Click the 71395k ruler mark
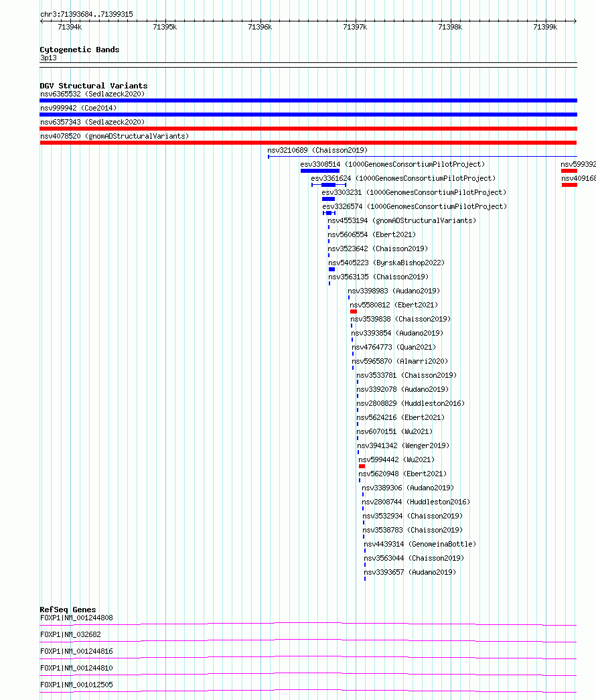 pos(165,27)
